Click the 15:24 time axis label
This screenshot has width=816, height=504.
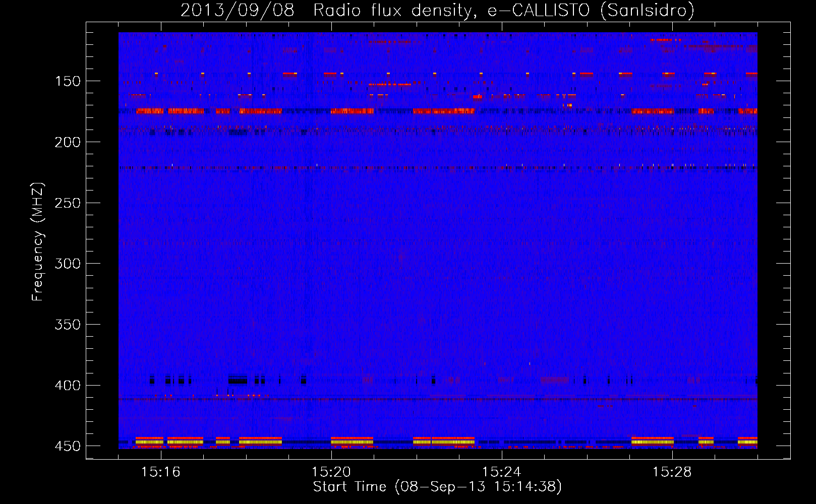tap(502, 472)
